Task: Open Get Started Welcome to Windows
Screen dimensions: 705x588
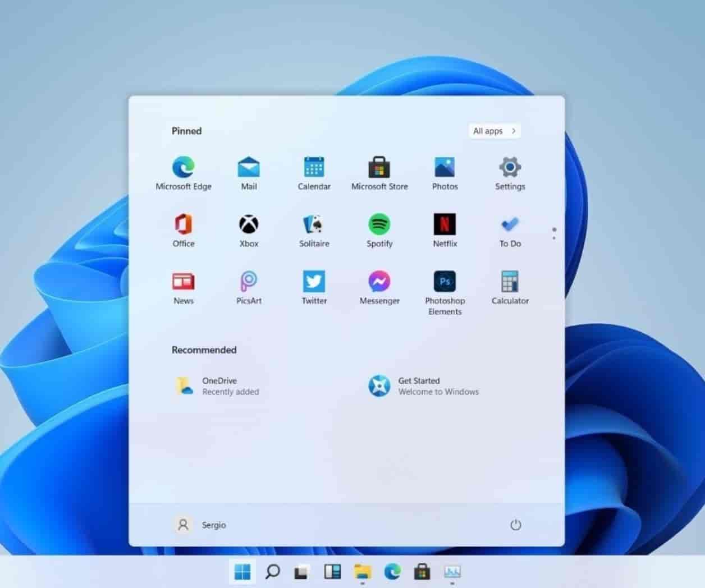Action: 424,386
